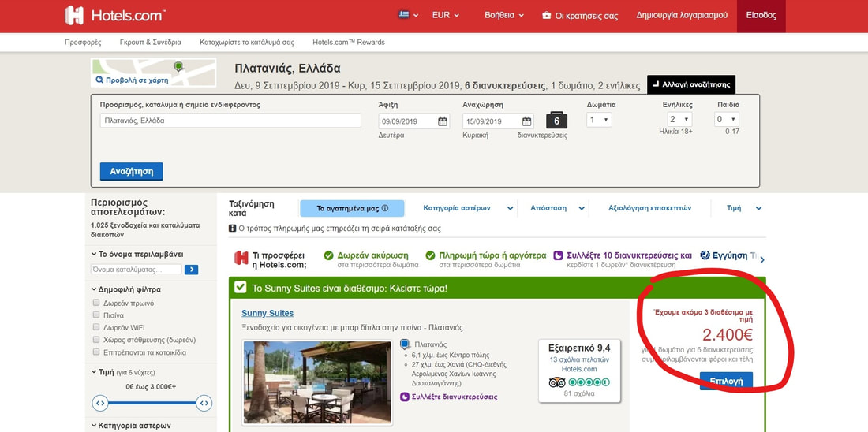Screen dimensions: 868x432
Task: Open the Προσφορές menu item
Action: (83, 42)
